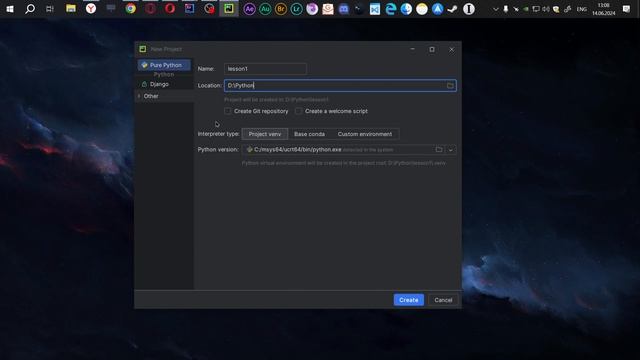Screen dimensions: 640x360
Task: Click the project Name field containing lesson1
Action: [x=265, y=69]
